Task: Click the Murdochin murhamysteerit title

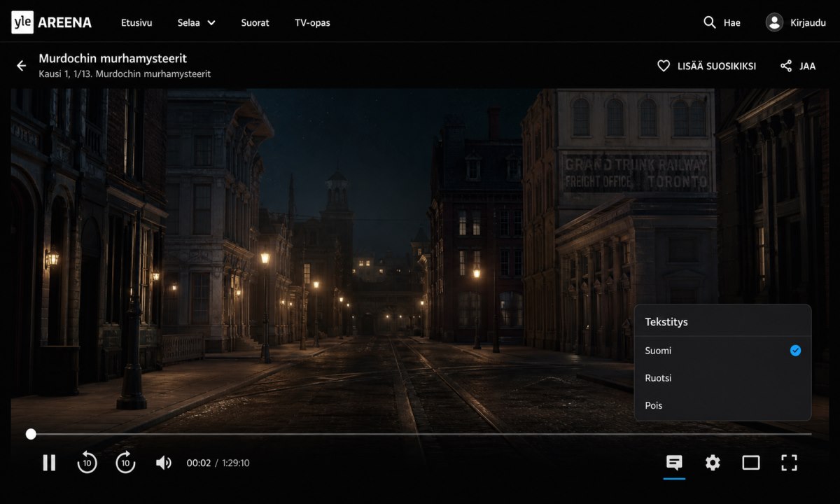Action: pos(113,59)
